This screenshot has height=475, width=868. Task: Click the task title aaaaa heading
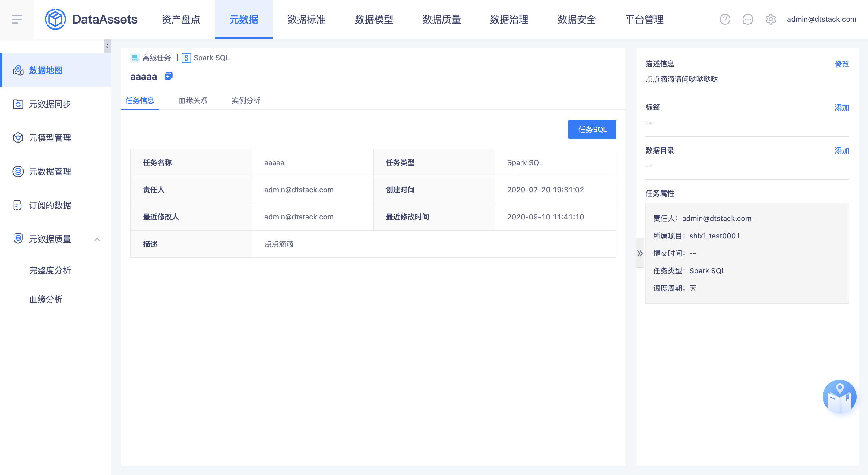pyautogui.click(x=144, y=77)
